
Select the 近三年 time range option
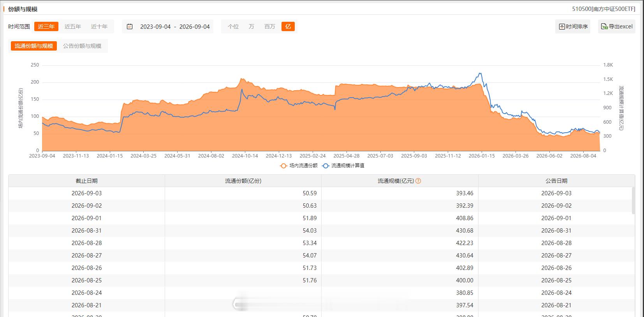coord(46,26)
